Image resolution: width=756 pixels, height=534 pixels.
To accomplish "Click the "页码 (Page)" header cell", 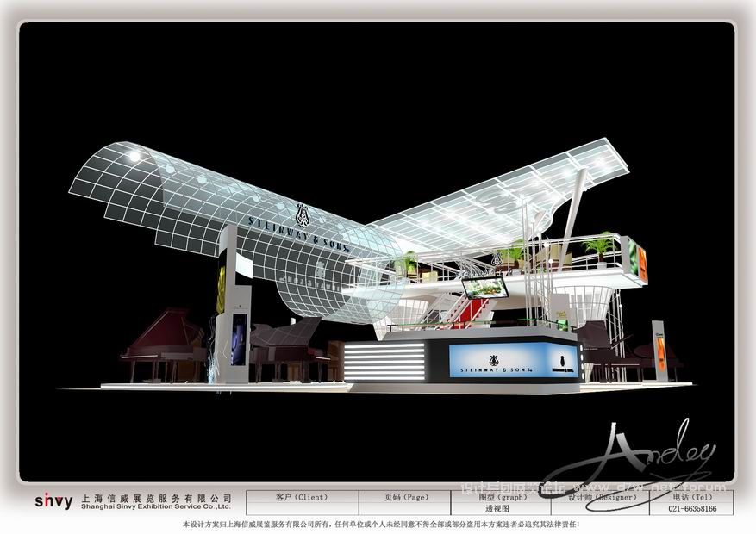I will click(406, 497).
